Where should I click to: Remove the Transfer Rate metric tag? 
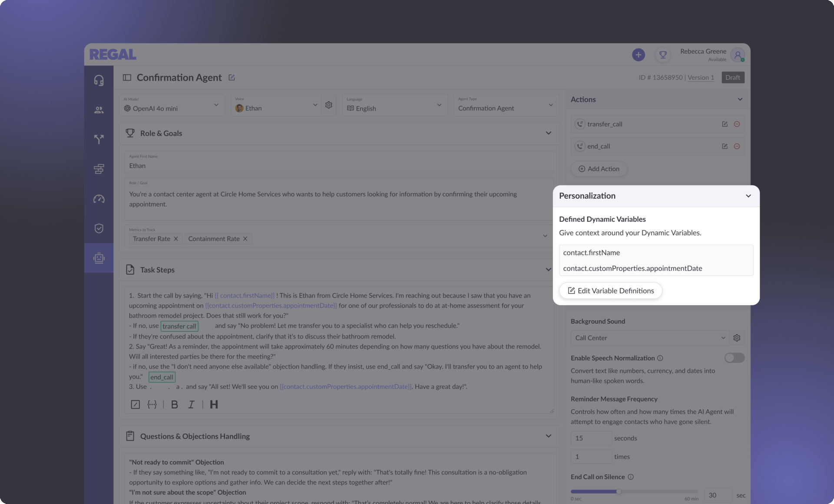(x=176, y=239)
